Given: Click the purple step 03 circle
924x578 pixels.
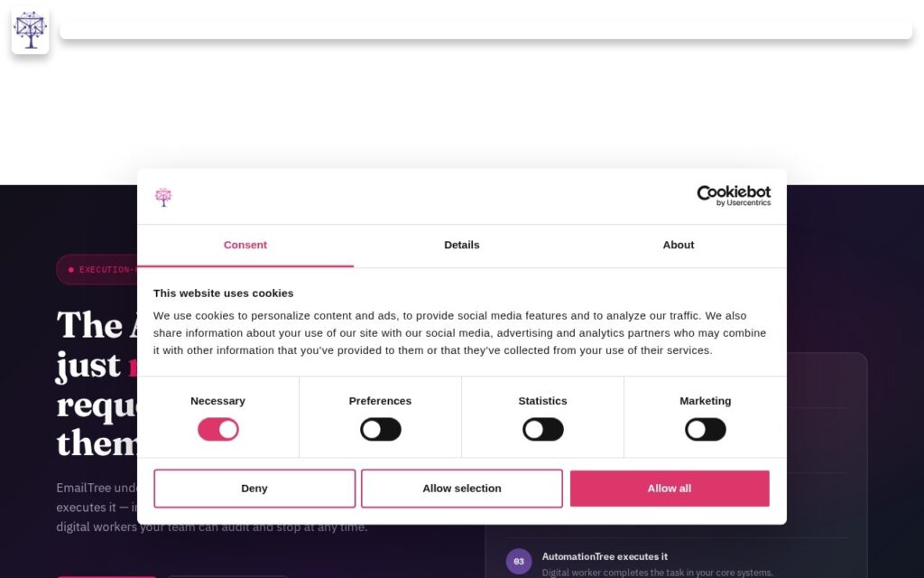Looking at the screenshot, I should pyautogui.click(x=519, y=562).
